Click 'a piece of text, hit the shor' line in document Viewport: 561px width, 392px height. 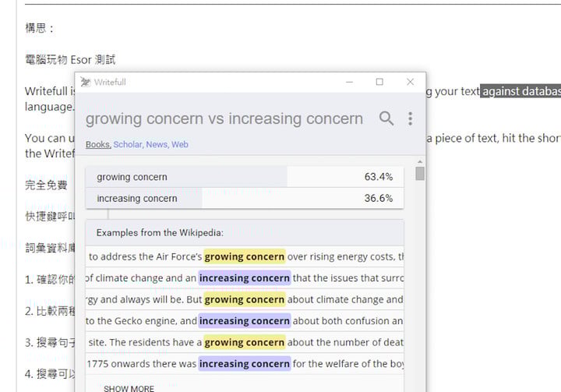tap(494, 138)
